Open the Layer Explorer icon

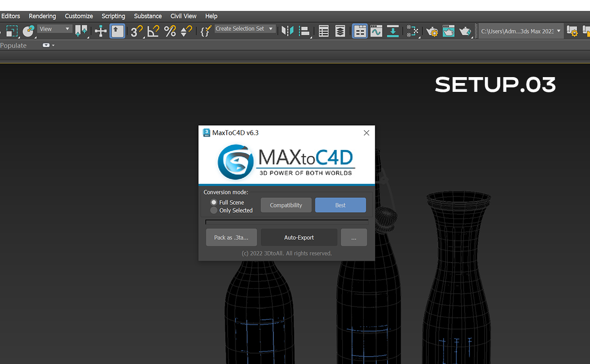(340, 31)
